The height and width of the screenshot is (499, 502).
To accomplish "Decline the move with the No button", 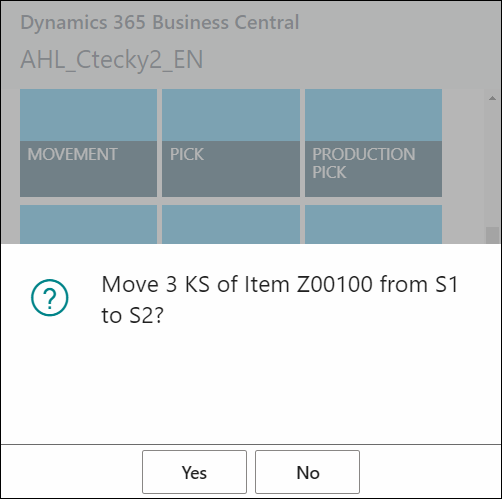I will point(307,472).
